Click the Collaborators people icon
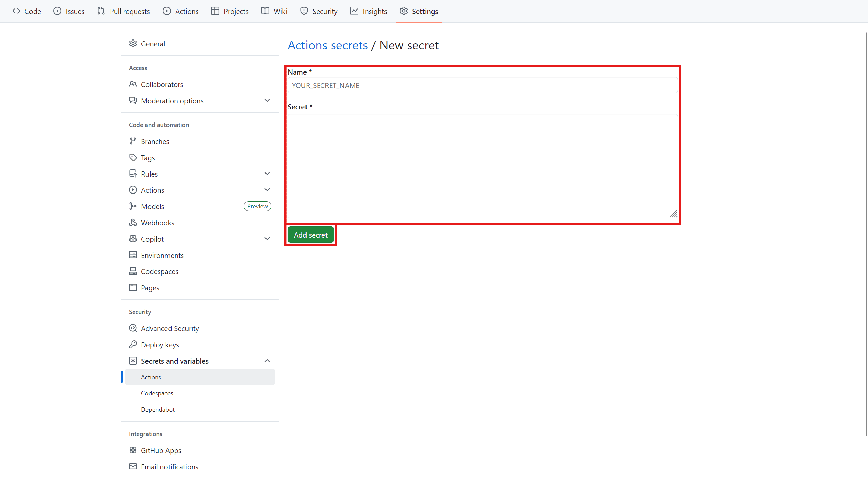Viewport: 868px width, 488px height. click(133, 84)
